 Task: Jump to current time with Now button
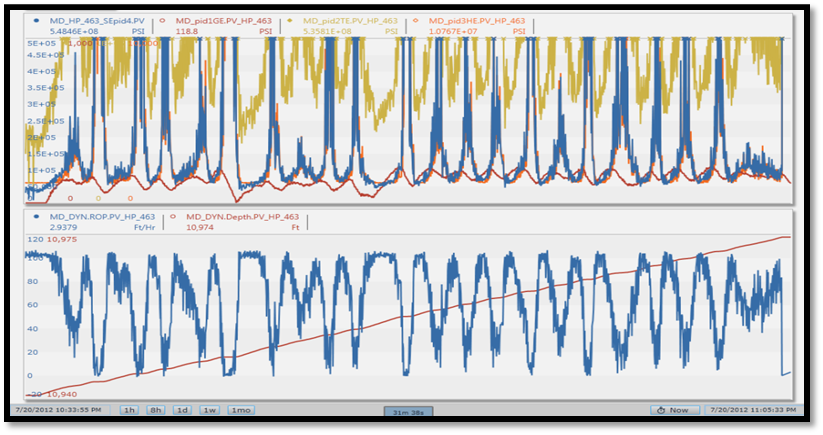click(x=672, y=410)
